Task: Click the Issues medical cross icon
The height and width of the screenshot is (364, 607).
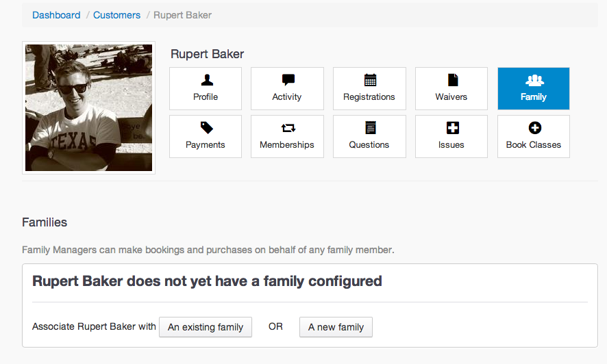Action: tap(453, 127)
